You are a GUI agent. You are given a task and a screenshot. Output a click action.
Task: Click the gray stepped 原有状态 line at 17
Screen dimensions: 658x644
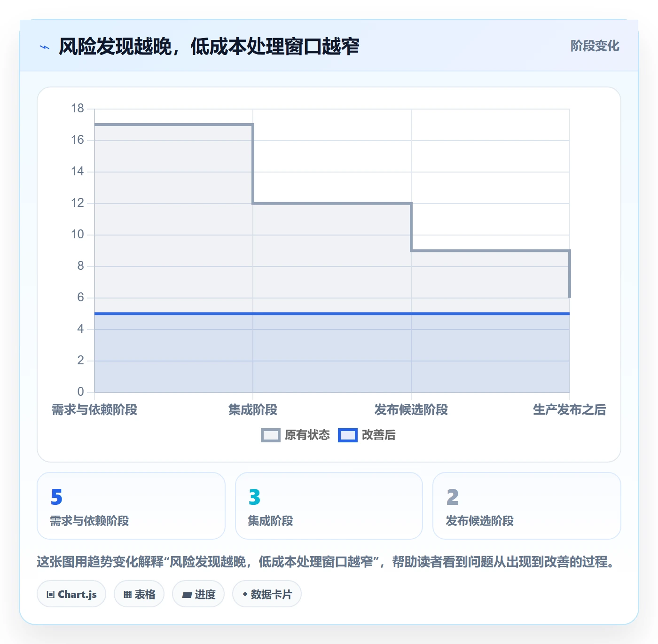point(174,125)
